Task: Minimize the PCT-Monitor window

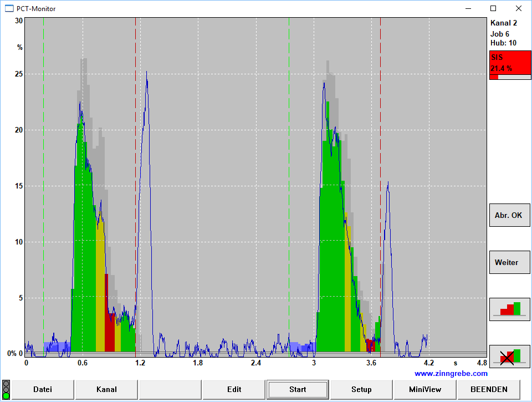Action: point(469,8)
